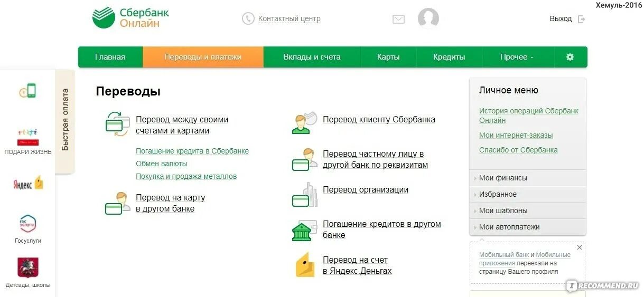This screenshot has width=644, height=297.
Task: Click the Sberbank Online logo
Action: 130,18
